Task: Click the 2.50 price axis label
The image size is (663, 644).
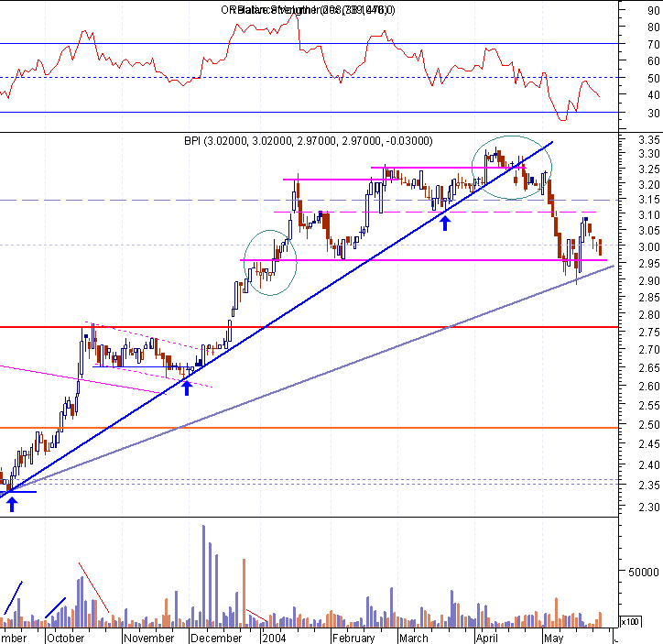Action: coord(649,424)
